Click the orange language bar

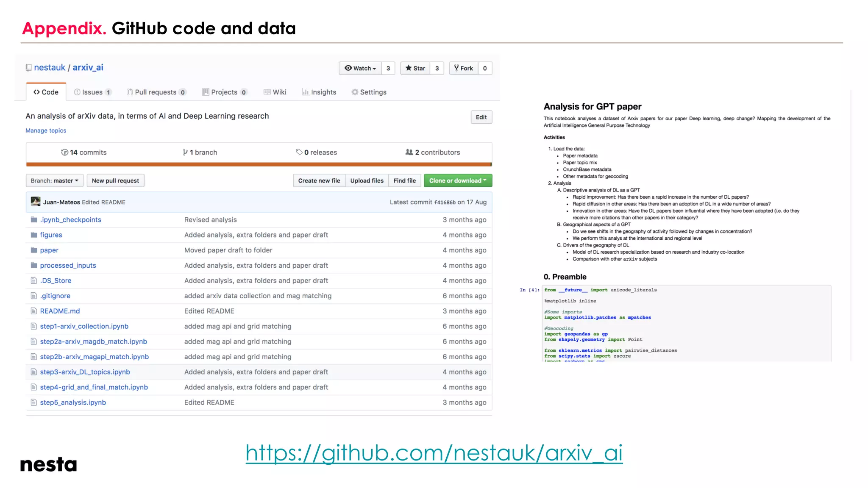[x=259, y=164]
